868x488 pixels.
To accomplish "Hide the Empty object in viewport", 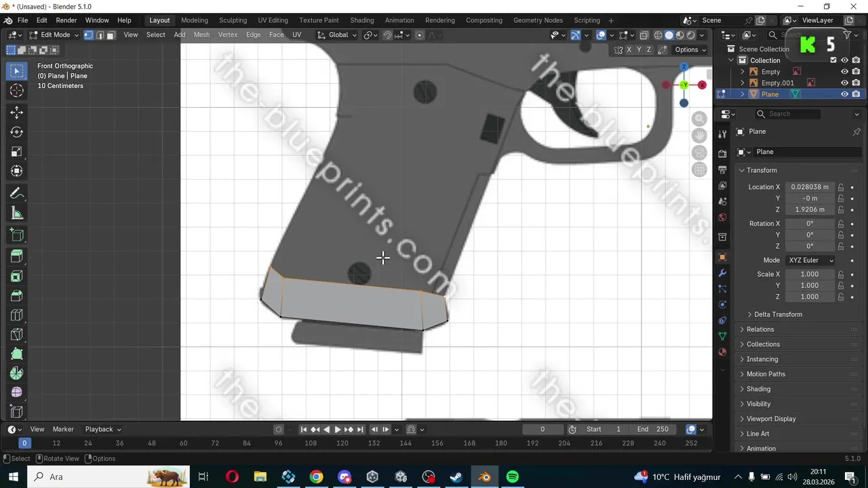I will 845,72.
